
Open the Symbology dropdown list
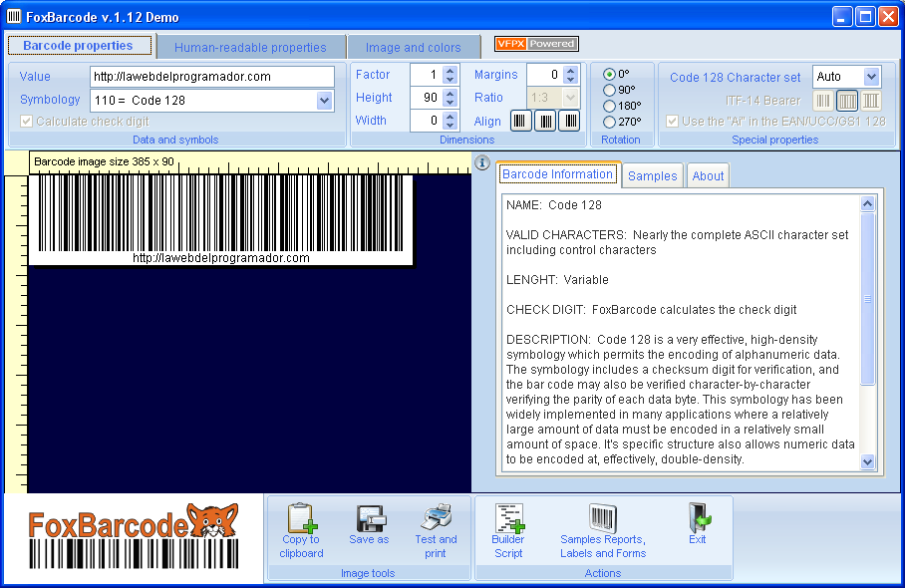tap(324, 101)
